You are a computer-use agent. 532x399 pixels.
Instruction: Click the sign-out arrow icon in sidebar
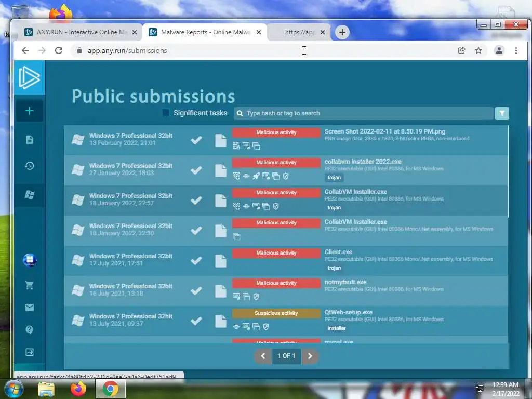30,352
